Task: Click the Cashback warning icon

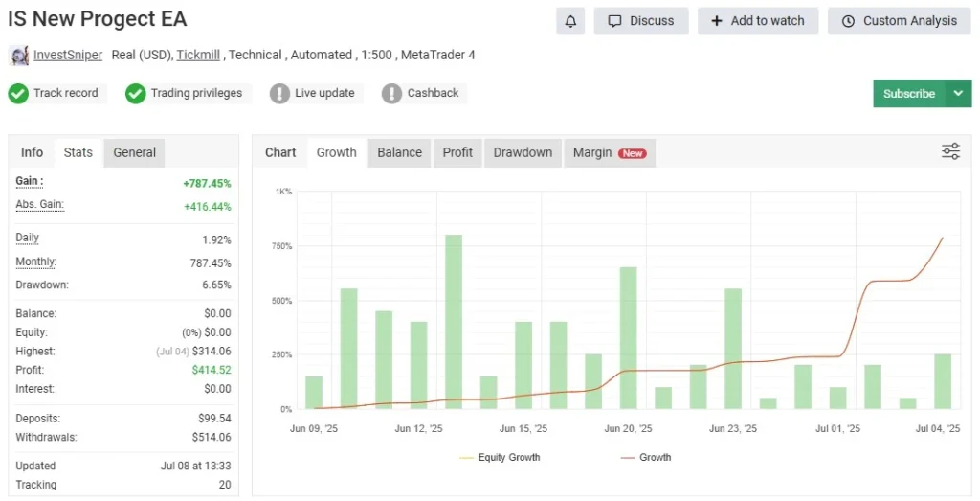Action: [391, 94]
